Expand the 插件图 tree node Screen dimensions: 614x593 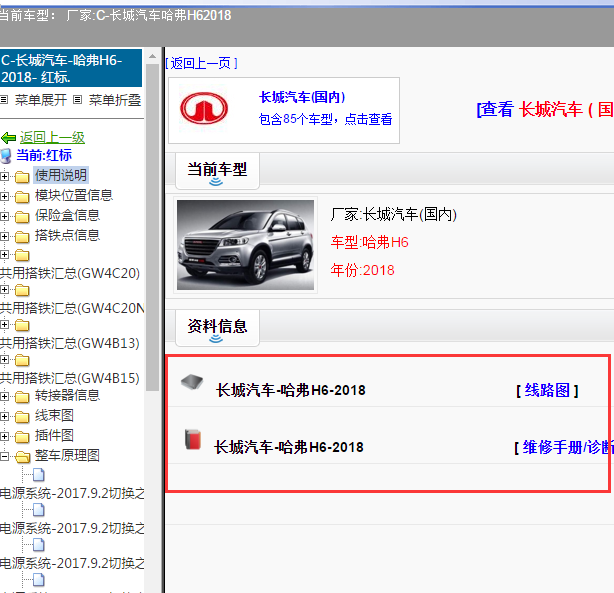pyautogui.click(x=4, y=436)
